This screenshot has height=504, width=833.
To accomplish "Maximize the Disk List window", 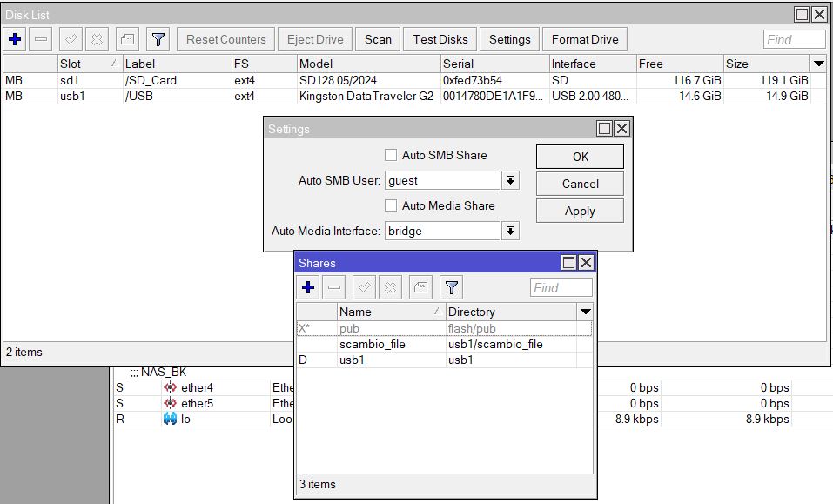I will coord(803,14).
